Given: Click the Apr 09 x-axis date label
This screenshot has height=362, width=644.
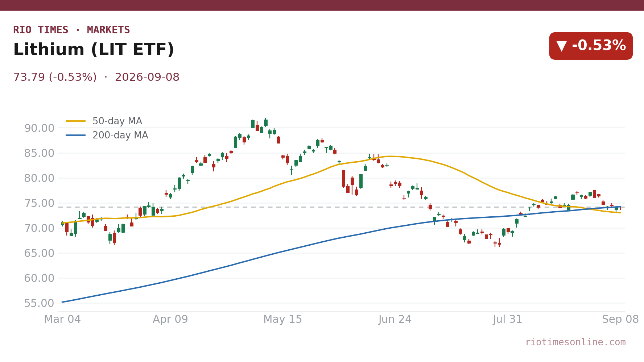Looking at the screenshot, I should point(170,320).
